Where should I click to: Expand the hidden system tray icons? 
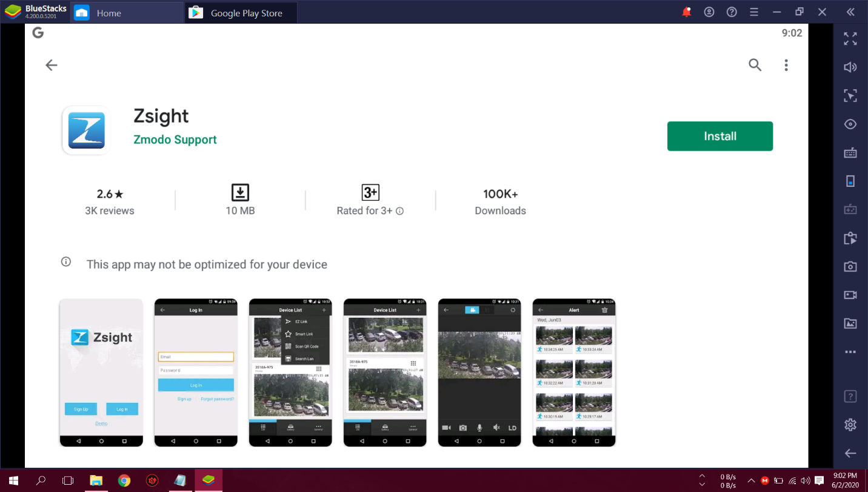(751, 480)
